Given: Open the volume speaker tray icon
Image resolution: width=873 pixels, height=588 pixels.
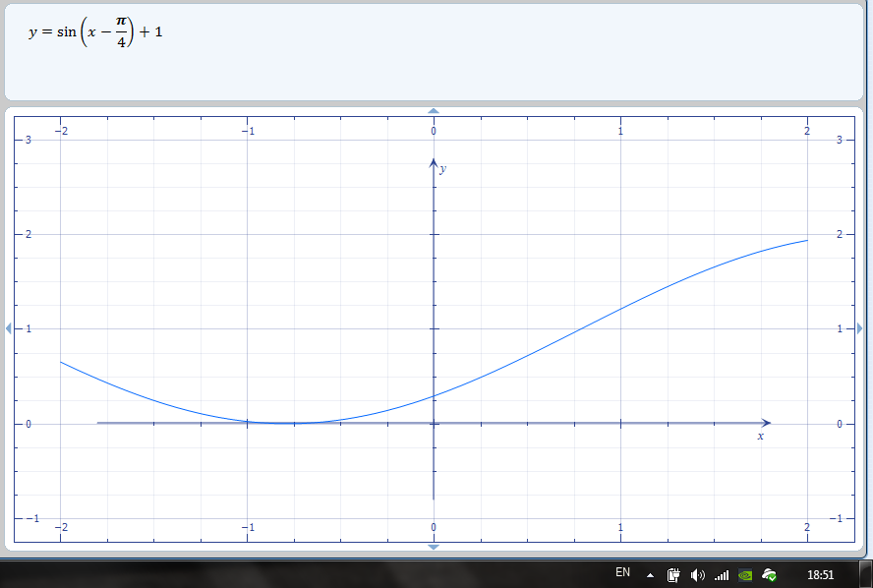Looking at the screenshot, I should (x=697, y=574).
